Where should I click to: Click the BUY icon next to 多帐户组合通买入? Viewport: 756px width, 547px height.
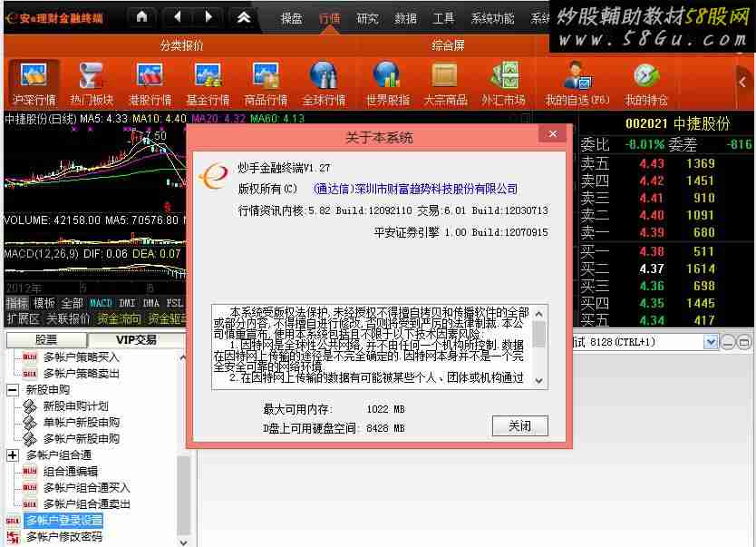coord(30,488)
